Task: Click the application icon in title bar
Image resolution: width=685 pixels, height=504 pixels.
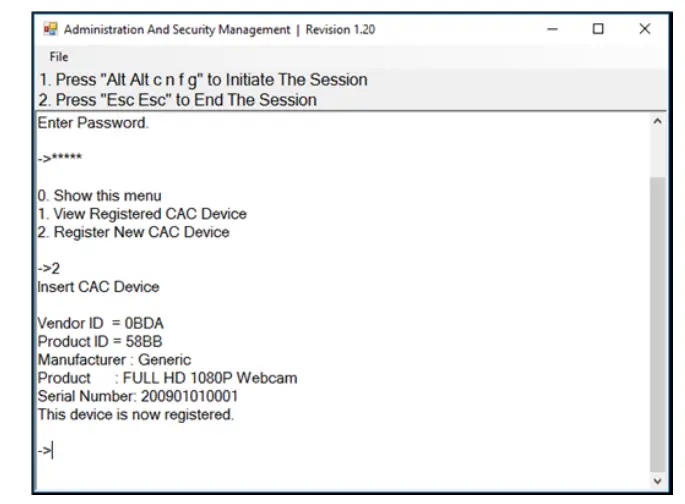Action: click(49, 30)
